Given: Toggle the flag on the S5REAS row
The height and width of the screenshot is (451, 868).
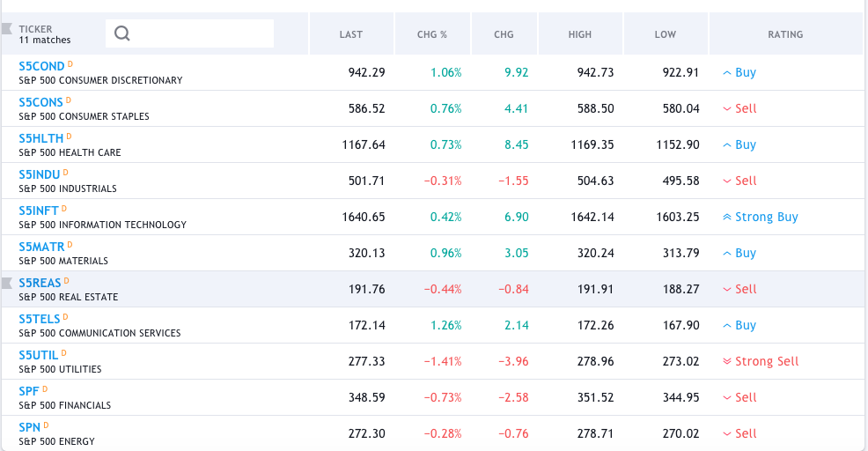Looking at the screenshot, I should tap(7, 283).
